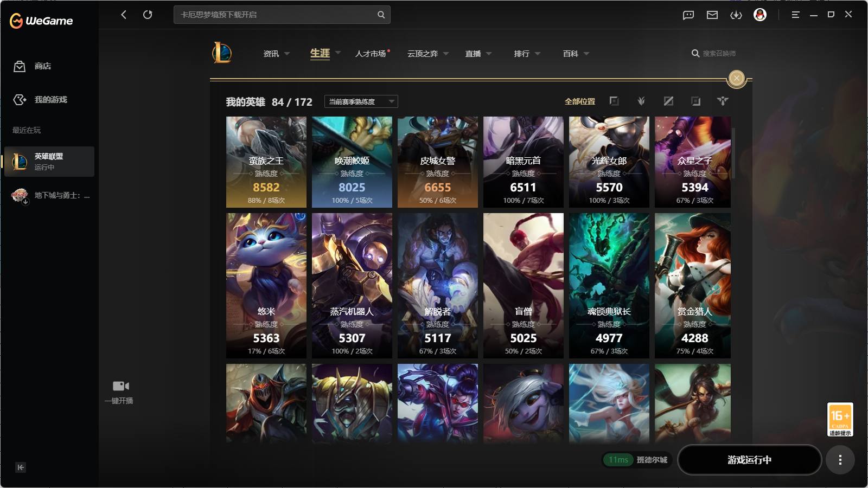Viewport: 868px width, 488px height.
Task: Select 地下城与勇士 in recently played list
Action: (49, 196)
